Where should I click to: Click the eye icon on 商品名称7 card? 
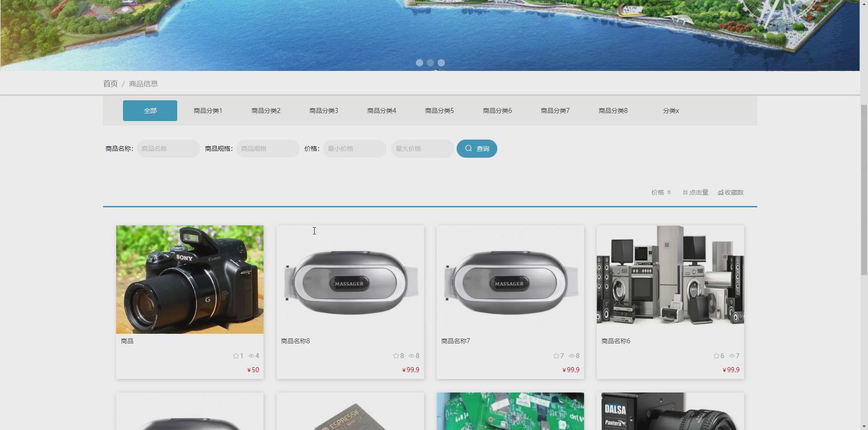point(571,356)
